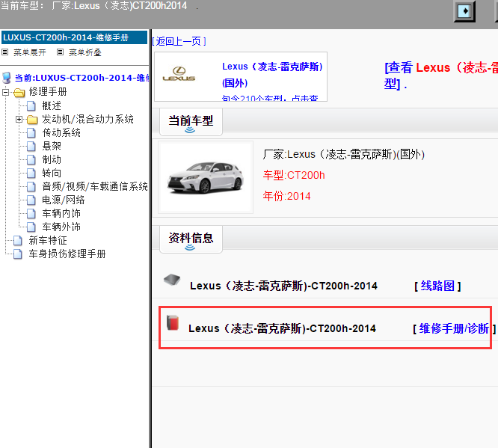Select the 修理手册 tree label
Image resolution: width=498 pixels, height=448 pixels.
pos(48,91)
